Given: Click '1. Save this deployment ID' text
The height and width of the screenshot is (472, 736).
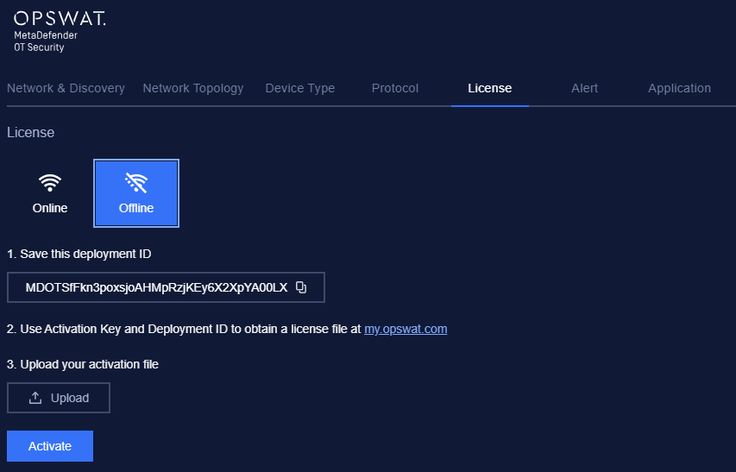Looking at the screenshot, I should pyautogui.click(x=79, y=254).
